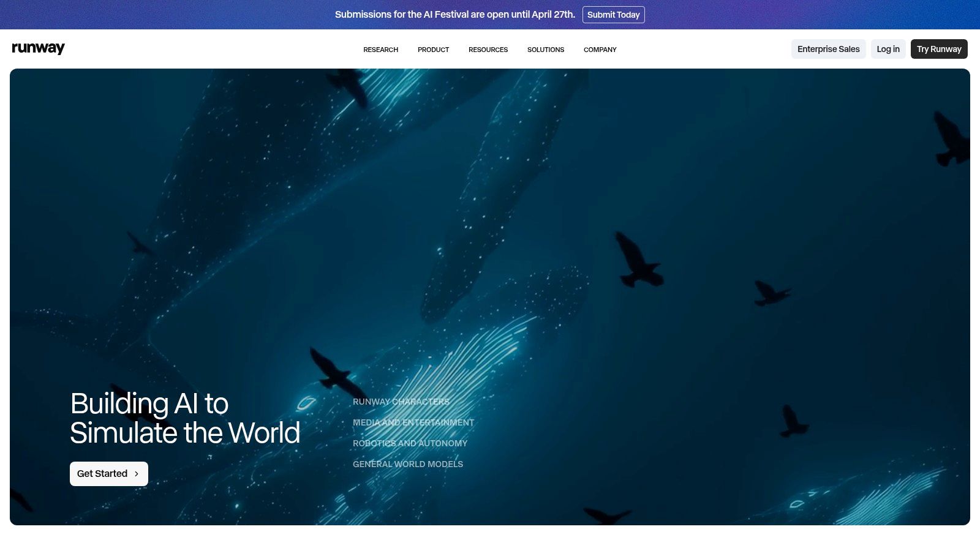Select the Robotics and Autonomy link
980x551 pixels.
point(410,443)
